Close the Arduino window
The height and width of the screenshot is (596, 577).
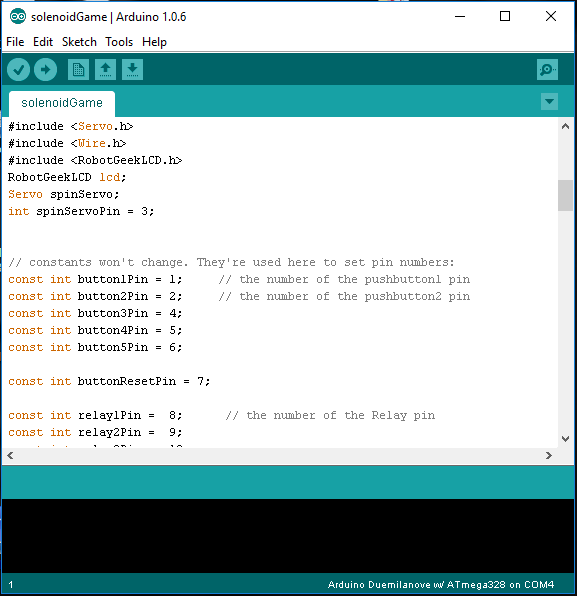tap(550, 16)
